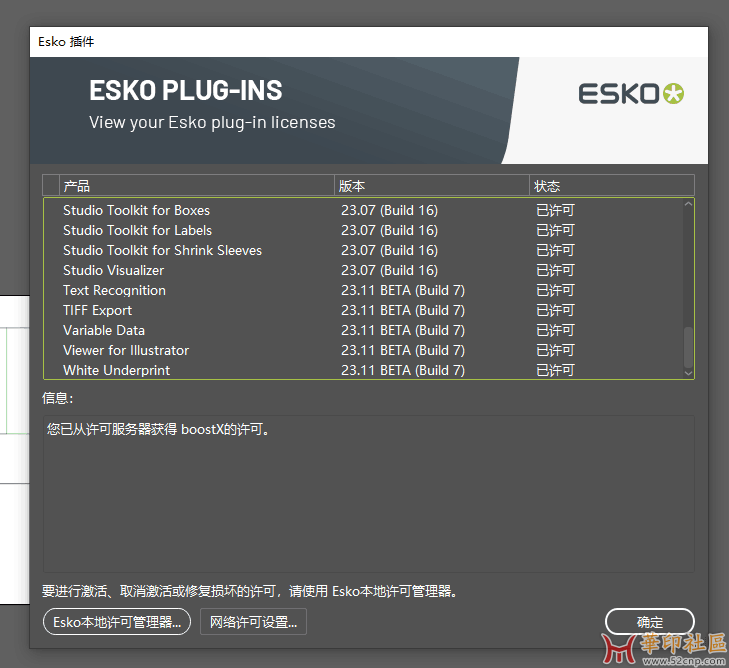Click version 23.11 BETA of TIFF Export
Screen dimensions: 729x668
coord(403,310)
